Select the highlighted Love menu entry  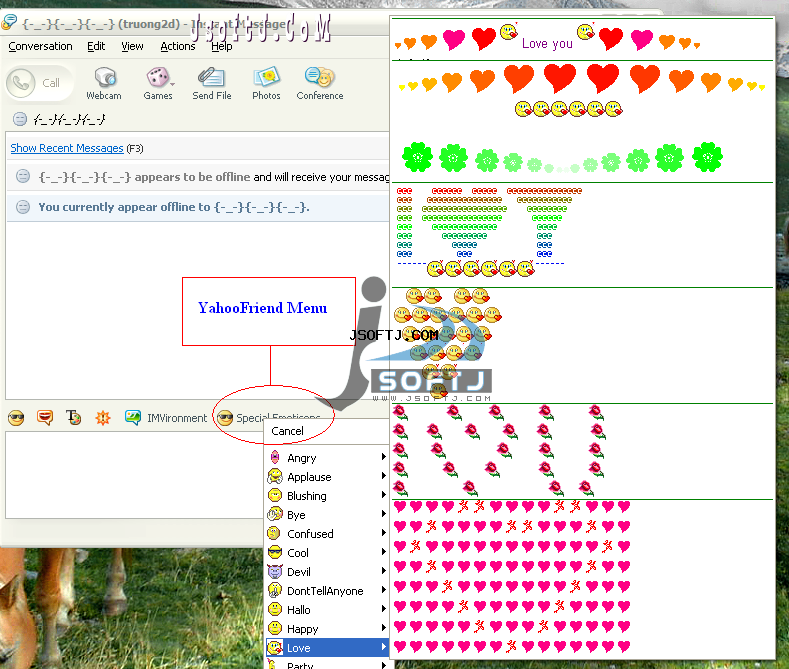328,647
